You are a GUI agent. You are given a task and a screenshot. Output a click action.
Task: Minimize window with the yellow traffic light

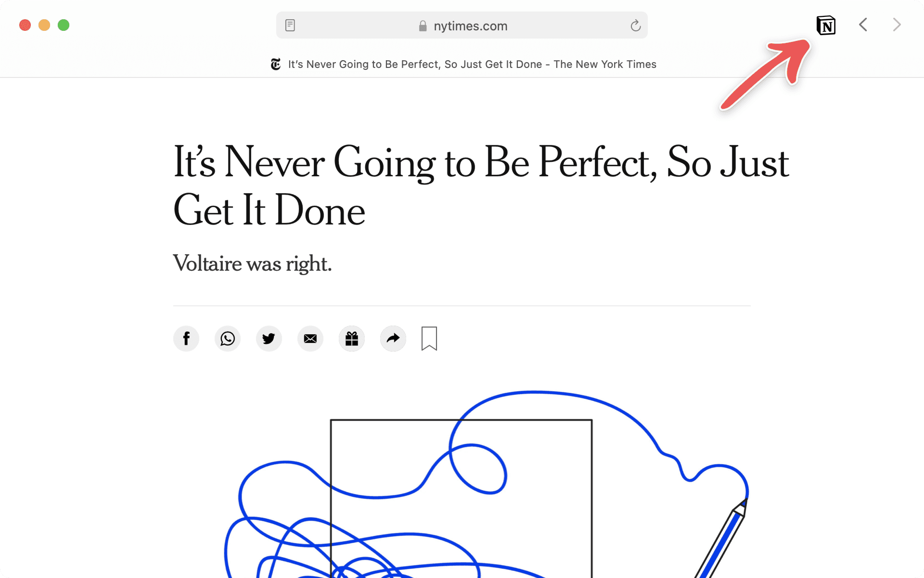tap(44, 25)
